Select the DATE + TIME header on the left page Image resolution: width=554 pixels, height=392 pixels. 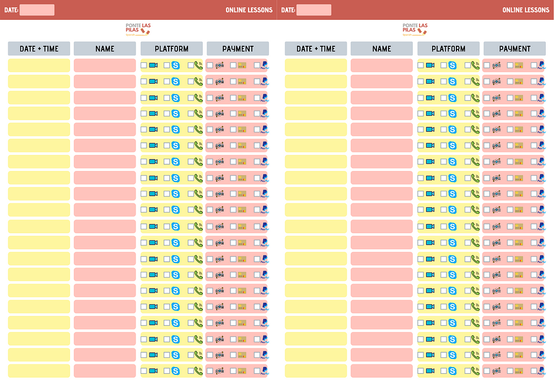click(x=39, y=49)
